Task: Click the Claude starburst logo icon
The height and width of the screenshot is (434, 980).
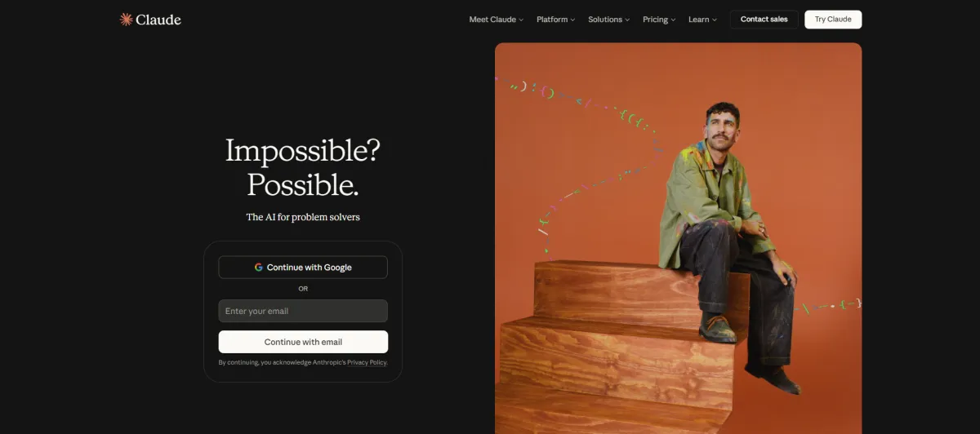Action: 126,20
